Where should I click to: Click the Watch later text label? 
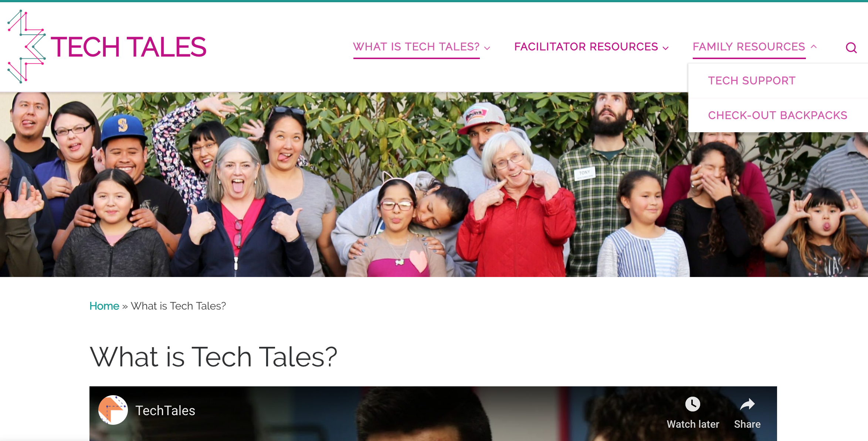point(693,424)
